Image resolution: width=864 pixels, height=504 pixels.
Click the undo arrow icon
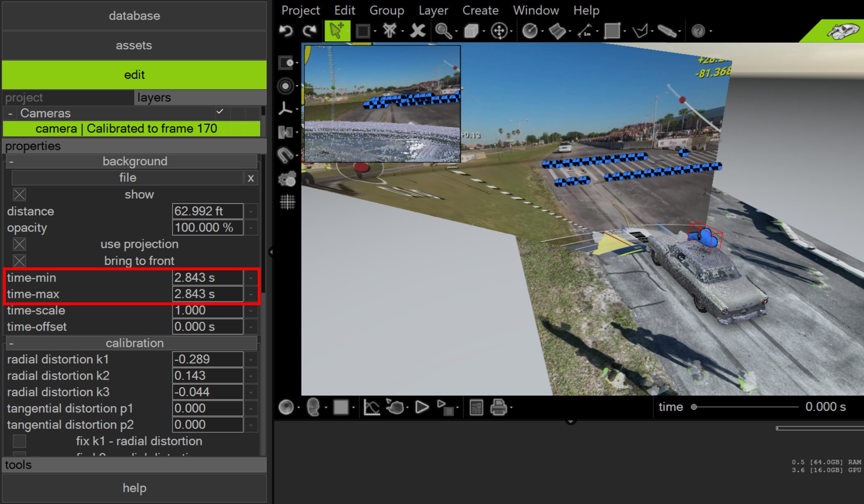pyautogui.click(x=286, y=31)
